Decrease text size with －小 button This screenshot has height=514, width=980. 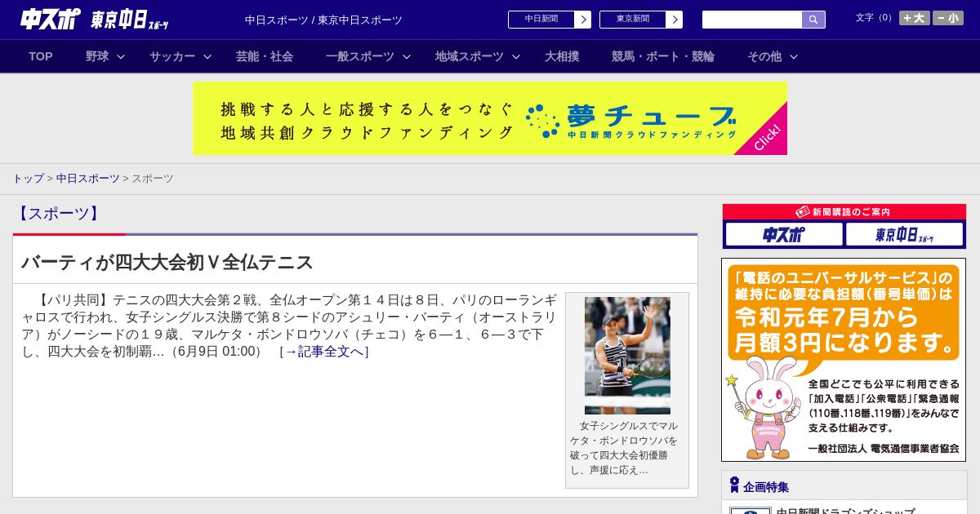948,18
